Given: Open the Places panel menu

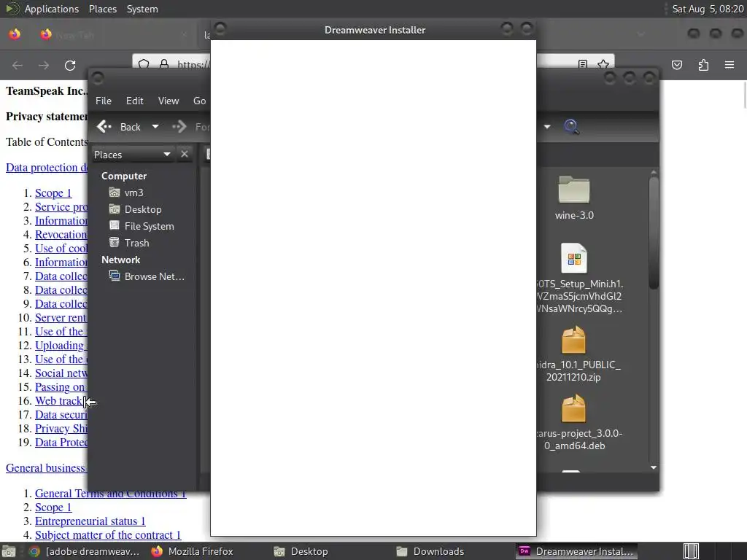Looking at the screenshot, I should [103, 9].
